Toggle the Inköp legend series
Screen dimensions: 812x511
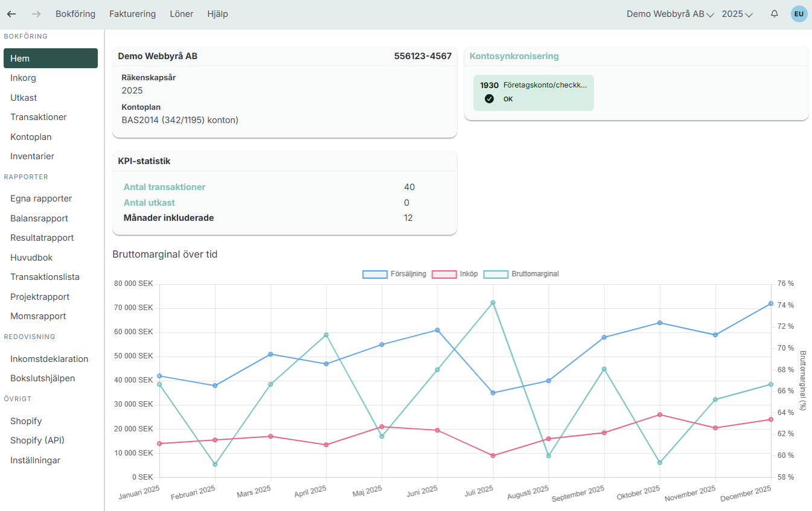(x=455, y=274)
